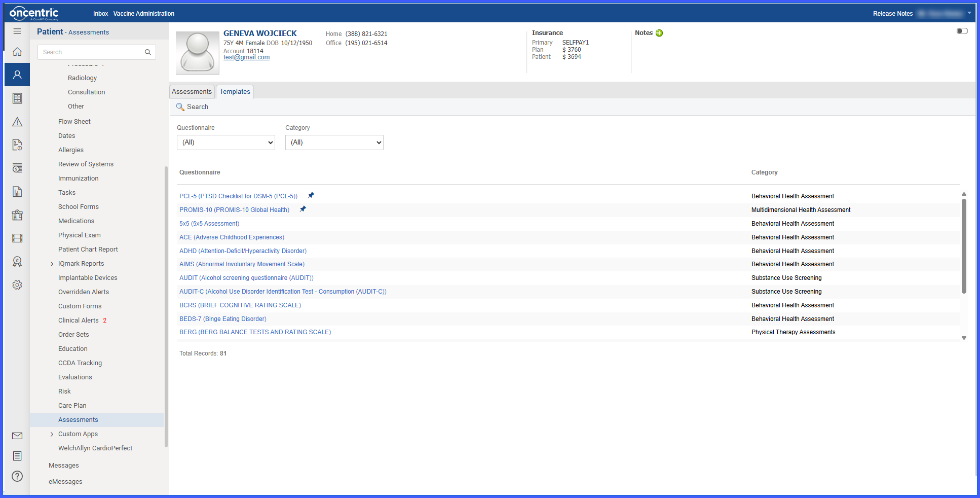The image size is (980, 498).
Task: Click the Questionnaire column header
Action: point(200,172)
